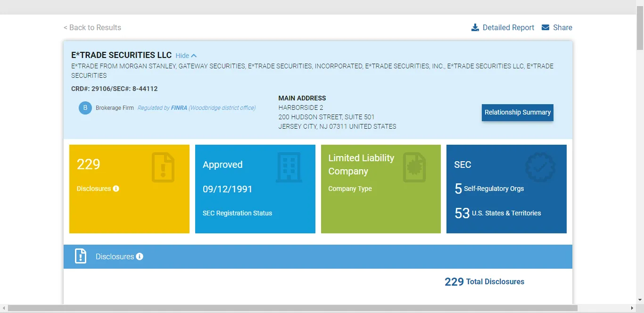Viewport: 644px width, 313px height.
Task: Click the document alert icon in yellow tile
Action: pyautogui.click(x=163, y=167)
